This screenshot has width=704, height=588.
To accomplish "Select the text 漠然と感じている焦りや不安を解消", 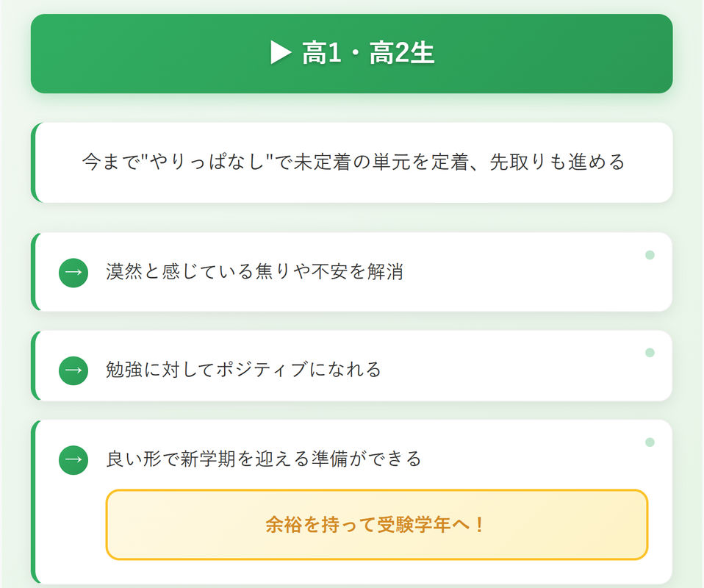I will [x=254, y=272].
